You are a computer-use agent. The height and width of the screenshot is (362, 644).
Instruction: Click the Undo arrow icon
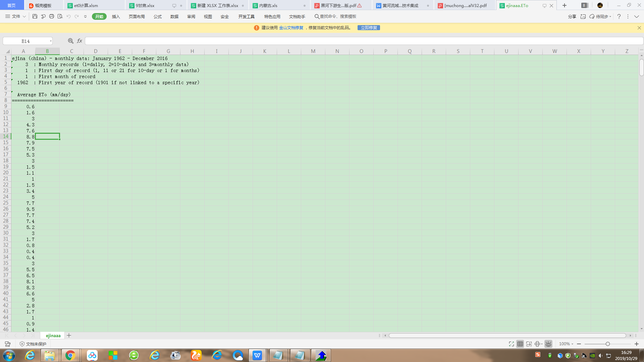pos(68,16)
